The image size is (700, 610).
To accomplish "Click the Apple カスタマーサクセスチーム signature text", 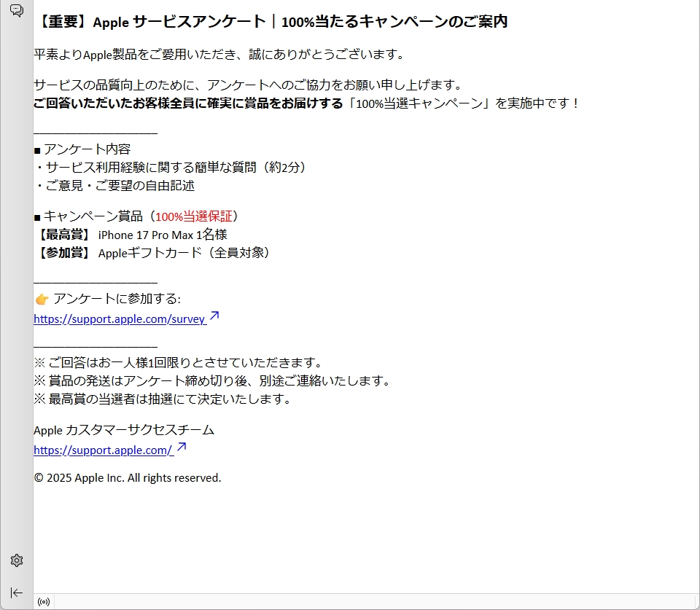I will tap(124, 430).
